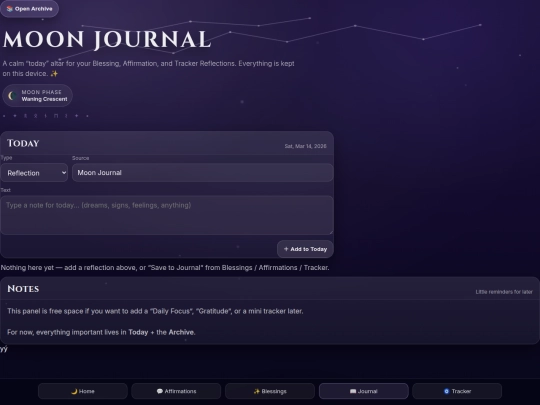The height and width of the screenshot is (405, 540).
Task: Click the sparkle icon on Blessings tab
Action: pos(257,391)
